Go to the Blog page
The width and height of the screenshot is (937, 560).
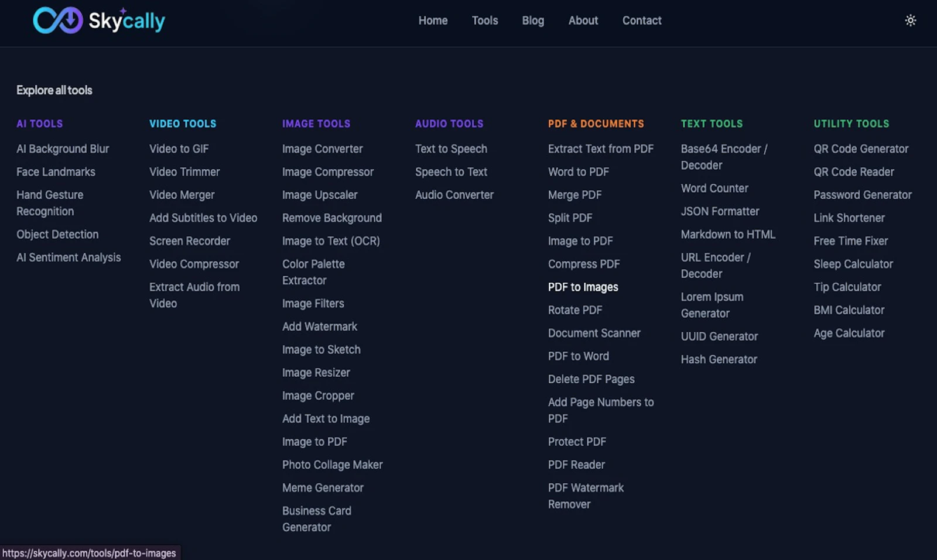533,20
